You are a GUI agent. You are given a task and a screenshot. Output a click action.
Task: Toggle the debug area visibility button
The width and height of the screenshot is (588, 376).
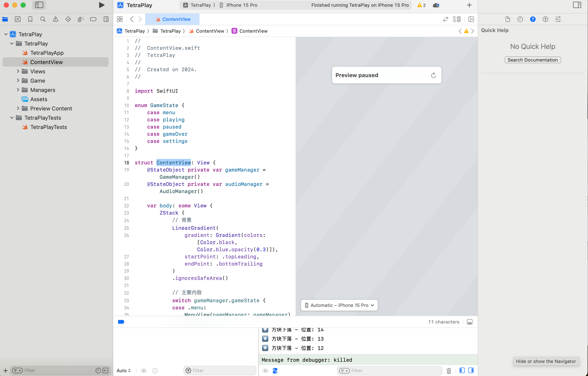tap(470, 322)
